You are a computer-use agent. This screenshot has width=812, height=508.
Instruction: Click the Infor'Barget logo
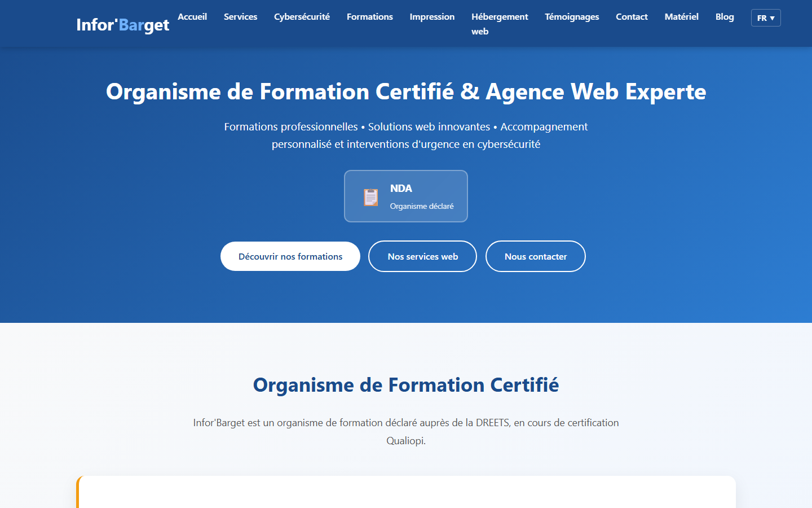point(122,25)
